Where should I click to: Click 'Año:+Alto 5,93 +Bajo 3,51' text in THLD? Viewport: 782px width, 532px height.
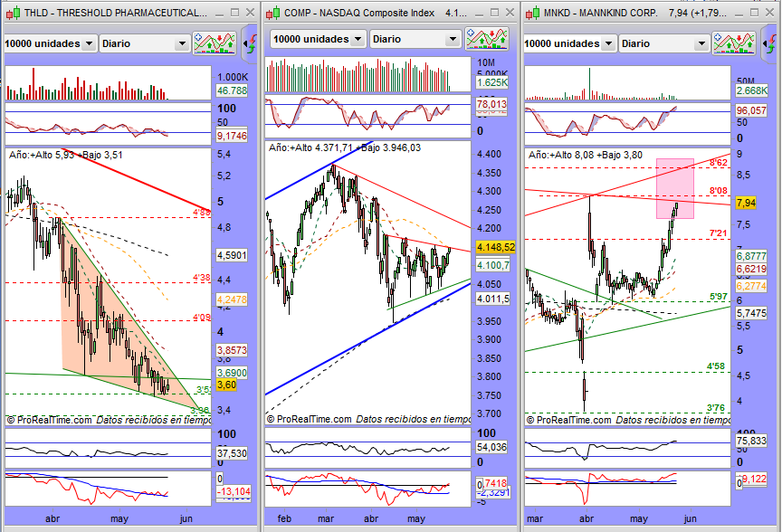click(66, 155)
